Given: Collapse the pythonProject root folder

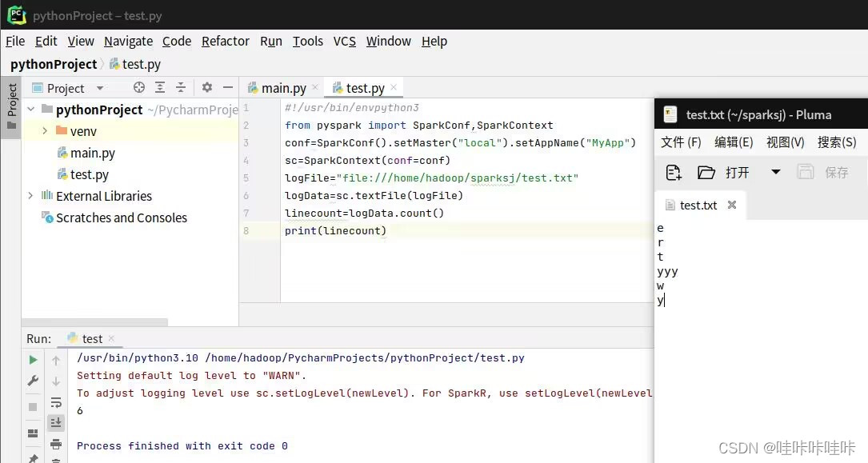Looking at the screenshot, I should [x=31, y=109].
